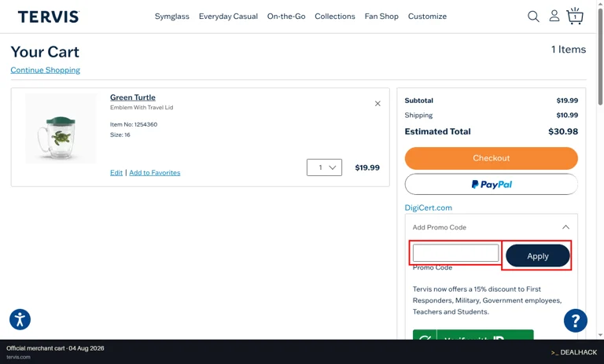Collapse the Add Promo Code section
The image size is (604, 364).
[565, 227]
